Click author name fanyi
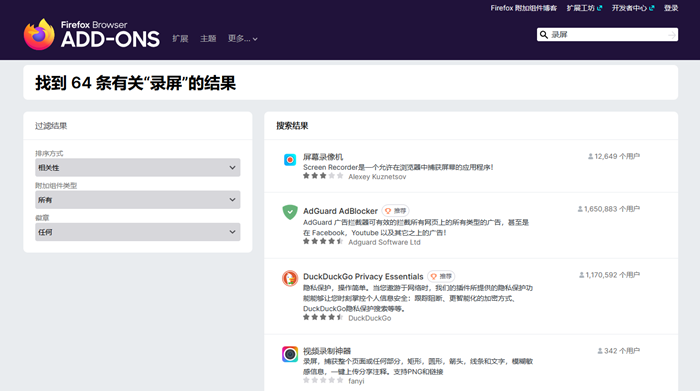 pos(356,381)
